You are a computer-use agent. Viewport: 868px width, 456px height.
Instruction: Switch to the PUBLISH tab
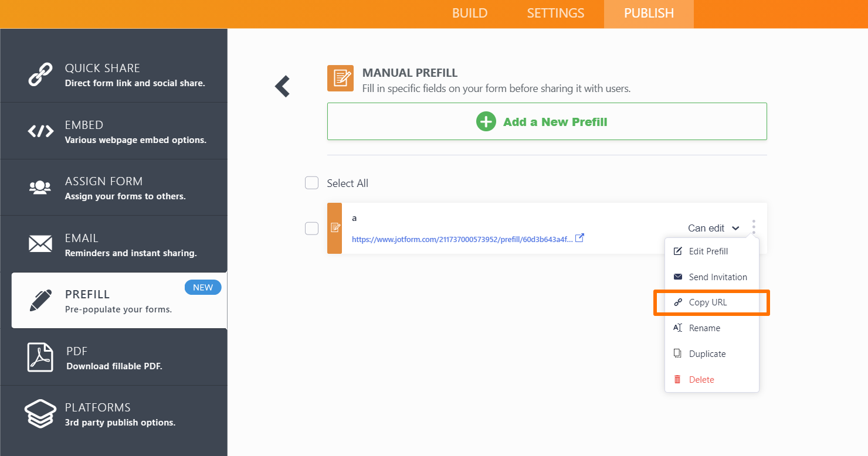pyautogui.click(x=649, y=13)
